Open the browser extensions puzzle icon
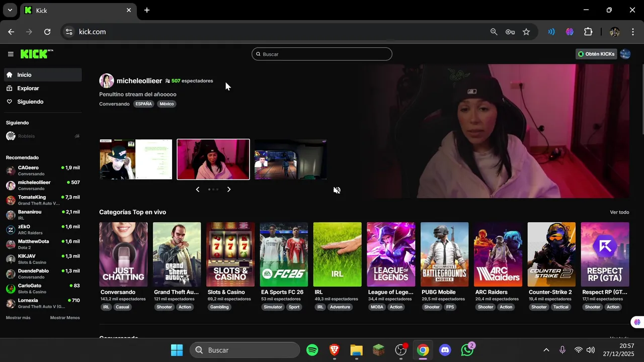 click(588, 32)
